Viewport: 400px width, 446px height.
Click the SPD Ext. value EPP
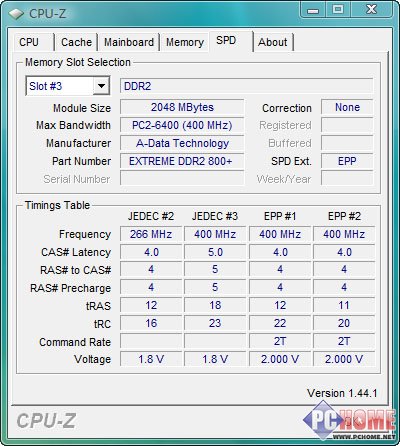point(347,161)
